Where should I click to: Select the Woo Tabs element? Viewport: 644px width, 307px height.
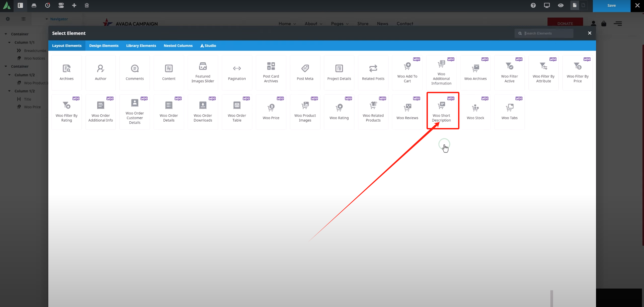point(509,112)
